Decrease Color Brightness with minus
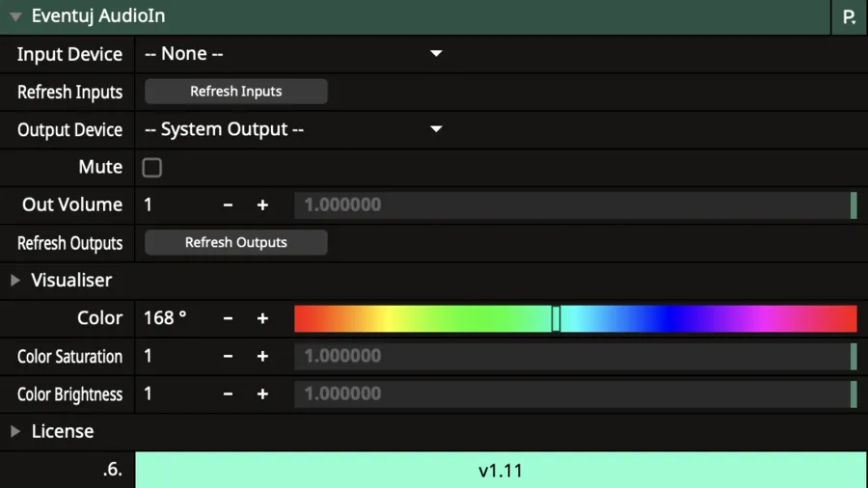Screen dimensions: 868x488 click(x=228, y=393)
